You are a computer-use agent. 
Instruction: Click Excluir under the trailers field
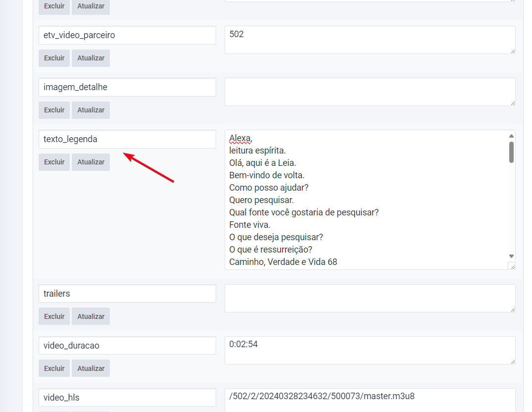(54, 316)
